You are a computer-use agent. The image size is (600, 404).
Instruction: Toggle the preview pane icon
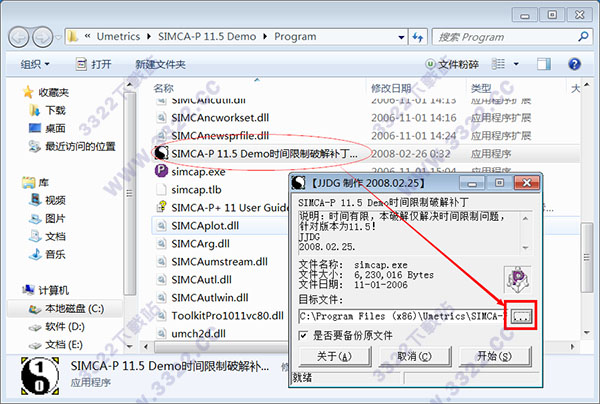click(x=544, y=64)
